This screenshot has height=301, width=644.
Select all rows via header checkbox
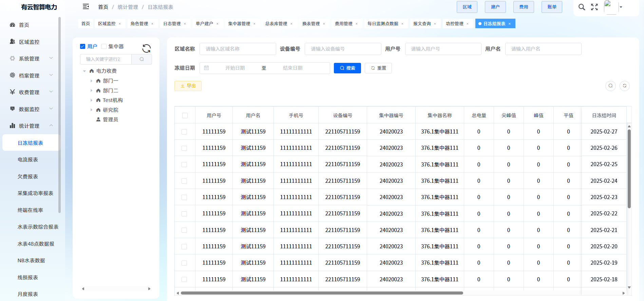coord(185,116)
